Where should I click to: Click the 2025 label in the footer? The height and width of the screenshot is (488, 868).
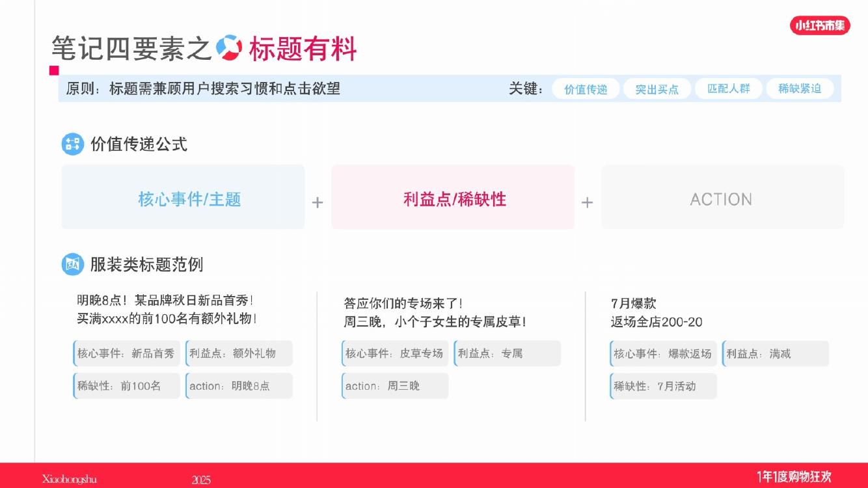(x=202, y=479)
